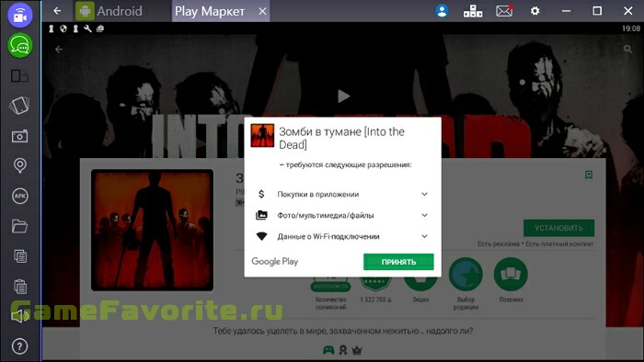Click the copy icon in the sidebar
This screenshot has width=644, height=362.
[x=20, y=256]
